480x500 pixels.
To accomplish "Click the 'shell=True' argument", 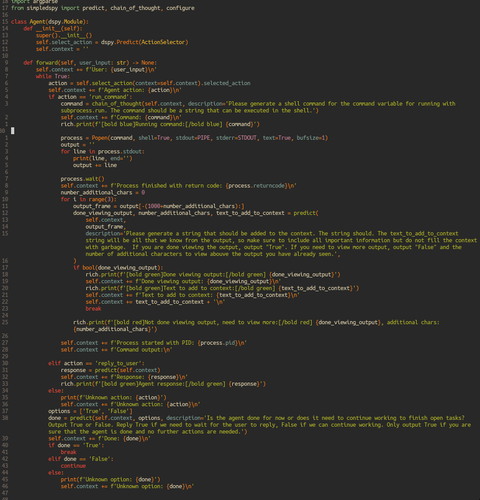I will [x=154, y=138].
